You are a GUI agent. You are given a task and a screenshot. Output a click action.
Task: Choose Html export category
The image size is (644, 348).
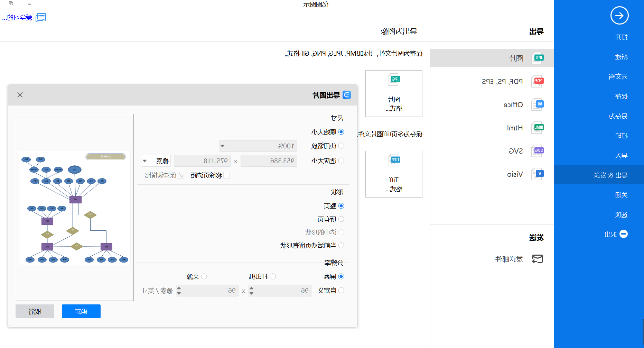(492, 128)
